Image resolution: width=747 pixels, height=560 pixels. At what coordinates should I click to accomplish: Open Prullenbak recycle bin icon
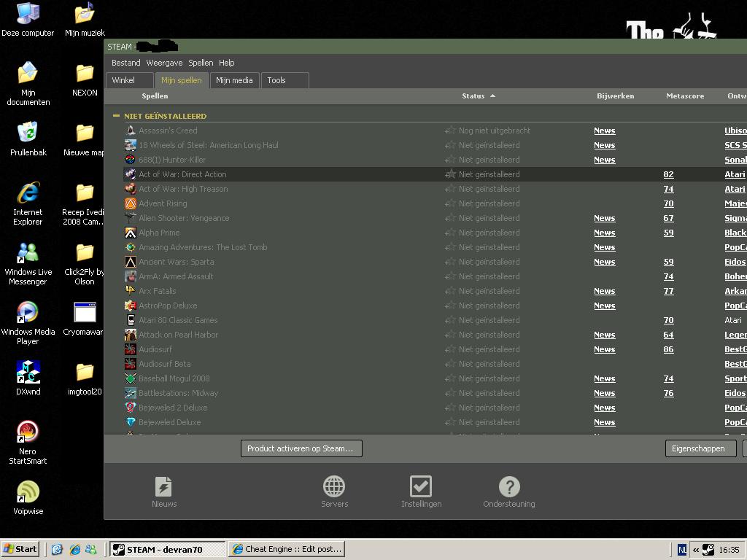[x=28, y=133]
